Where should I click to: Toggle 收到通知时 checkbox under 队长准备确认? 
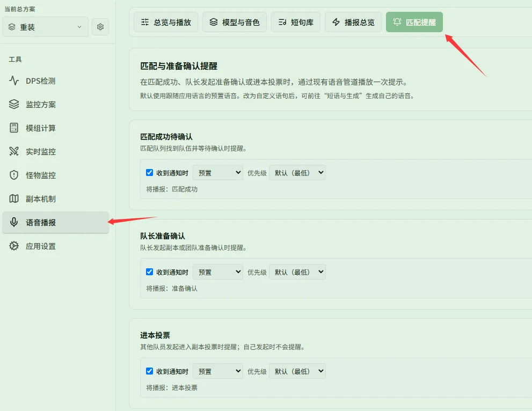[149, 272]
